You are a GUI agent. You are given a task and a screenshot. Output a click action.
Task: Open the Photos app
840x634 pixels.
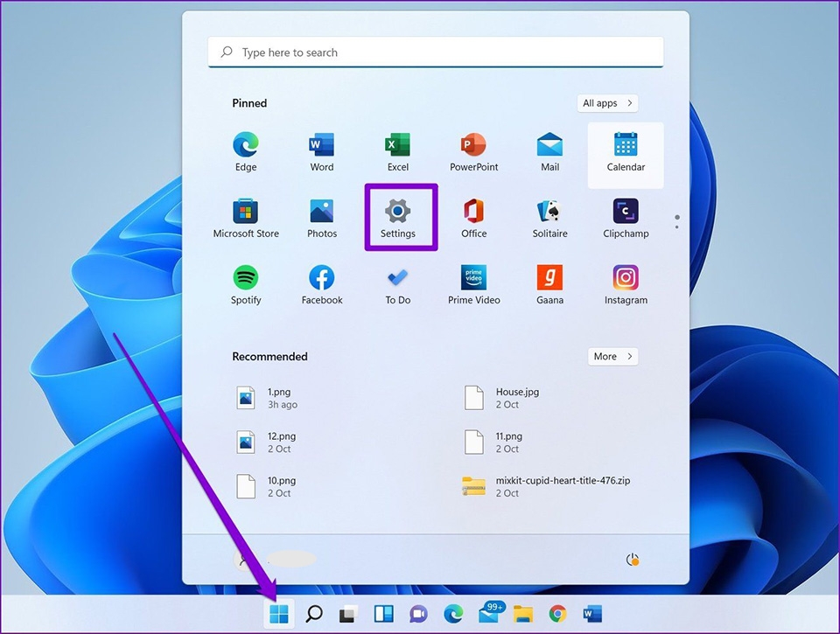click(x=321, y=216)
